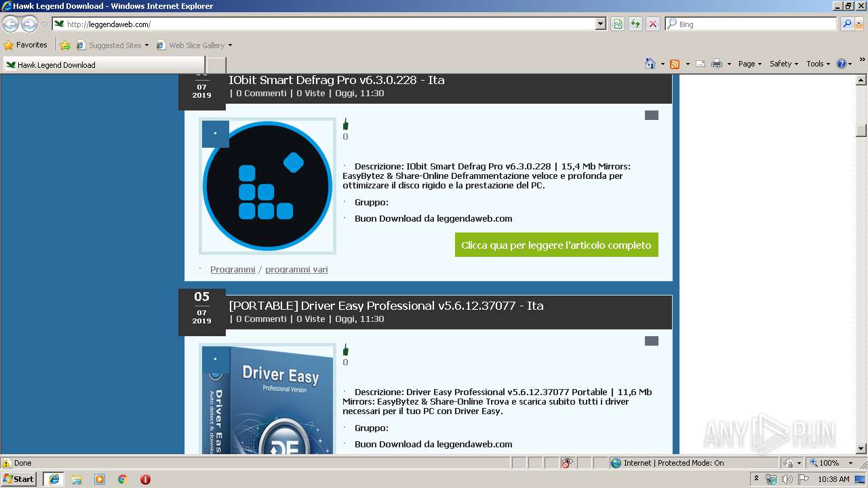The height and width of the screenshot is (488, 868).
Task: Click '0 Commenti' under IObit post title
Action: click(x=261, y=94)
